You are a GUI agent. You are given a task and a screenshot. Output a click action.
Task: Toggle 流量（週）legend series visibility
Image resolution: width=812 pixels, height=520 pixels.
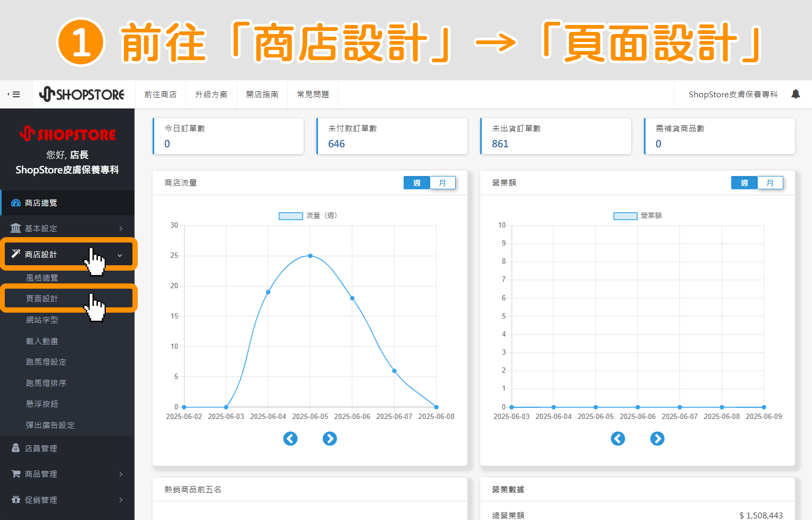click(x=308, y=216)
